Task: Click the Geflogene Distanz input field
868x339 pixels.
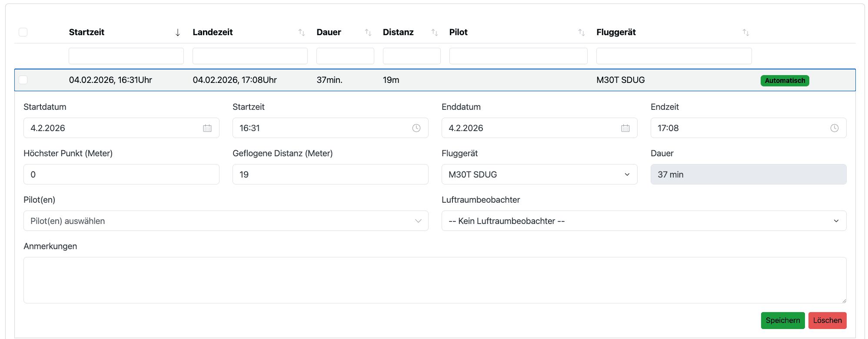Action: (x=330, y=174)
